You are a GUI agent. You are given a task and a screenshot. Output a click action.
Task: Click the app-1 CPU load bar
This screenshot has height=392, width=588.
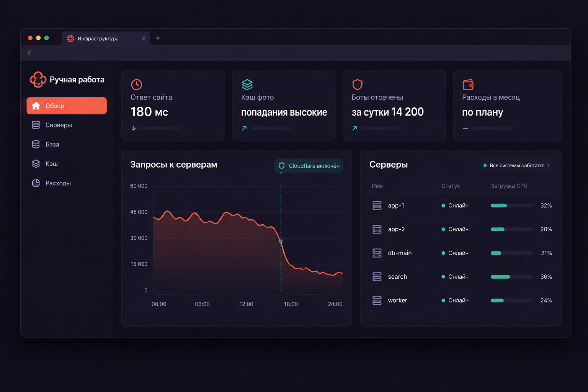(x=512, y=206)
